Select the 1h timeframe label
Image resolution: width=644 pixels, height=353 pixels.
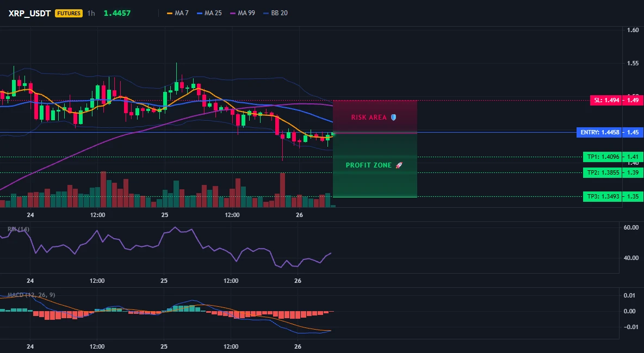pyautogui.click(x=91, y=13)
